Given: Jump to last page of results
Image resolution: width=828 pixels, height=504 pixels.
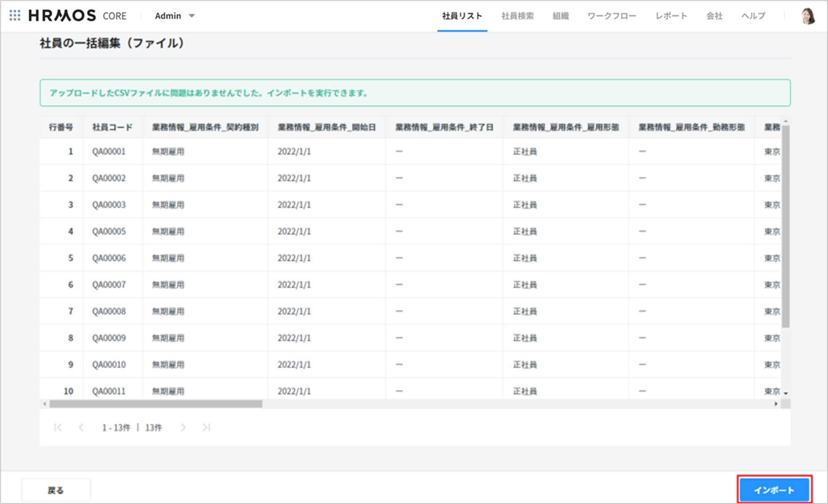Looking at the screenshot, I should click(206, 428).
